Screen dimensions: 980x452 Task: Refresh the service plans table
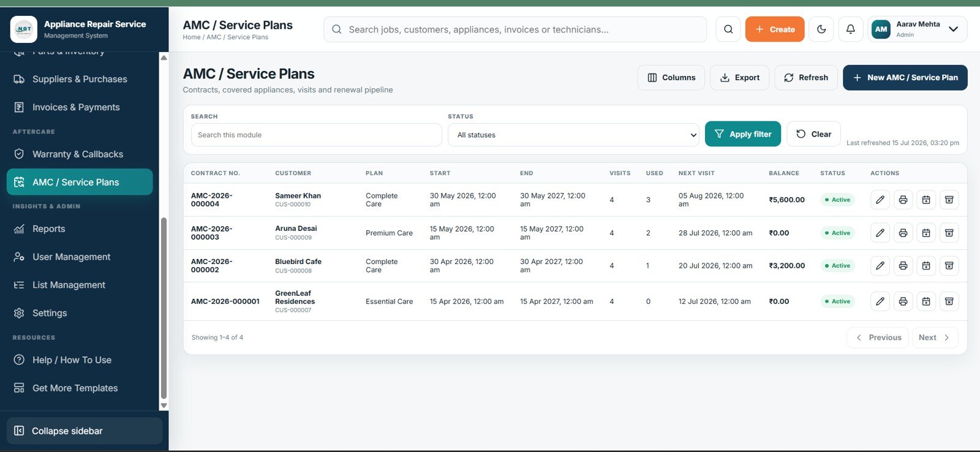pos(805,78)
